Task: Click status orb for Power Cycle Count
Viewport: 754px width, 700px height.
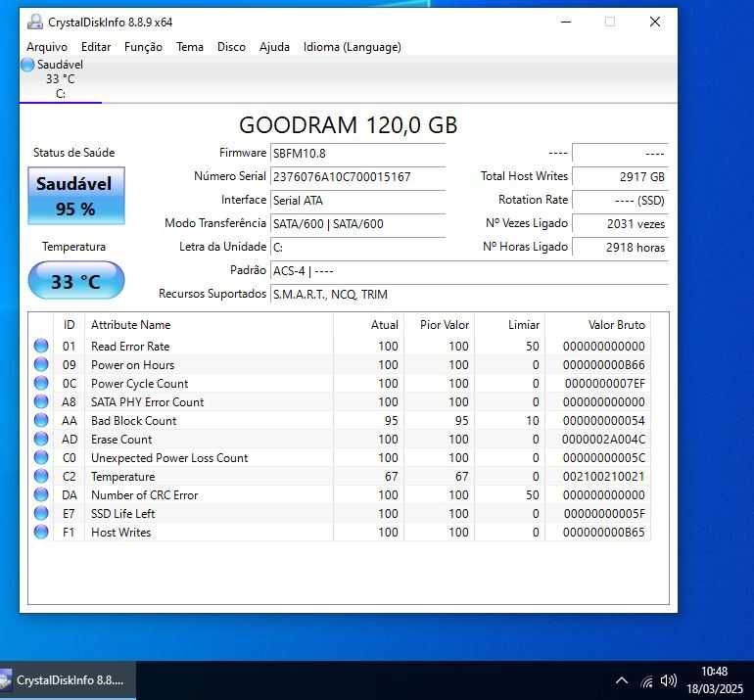Action: [x=41, y=383]
